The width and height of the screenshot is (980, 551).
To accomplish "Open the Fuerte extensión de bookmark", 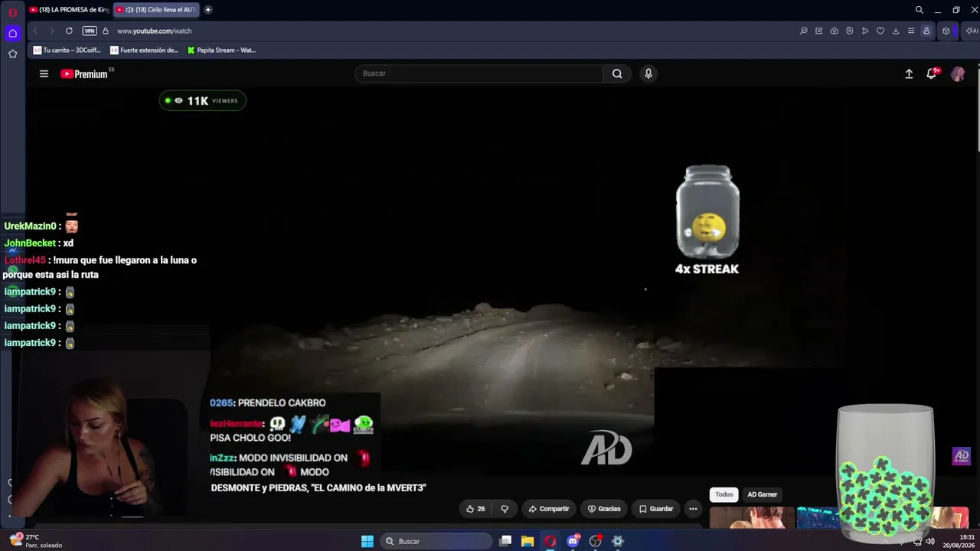I will [x=144, y=50].
